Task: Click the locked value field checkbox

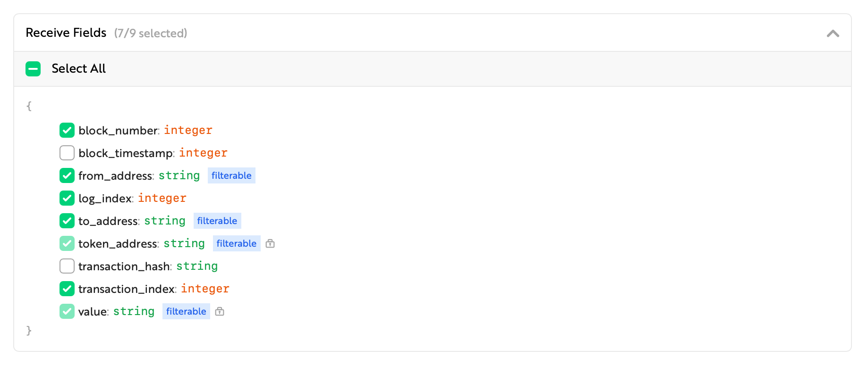Action: 67,311
